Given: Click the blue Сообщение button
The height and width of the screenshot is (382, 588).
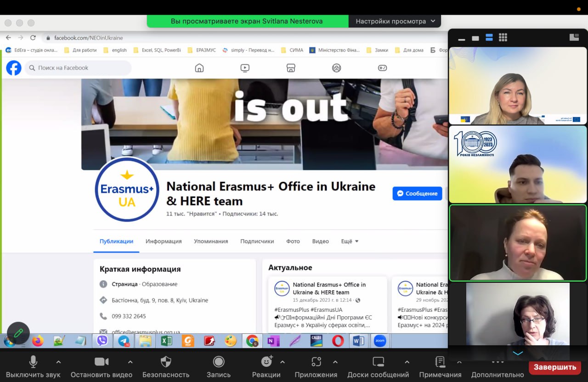Looking at the screenshot, I should click(417, 193).
